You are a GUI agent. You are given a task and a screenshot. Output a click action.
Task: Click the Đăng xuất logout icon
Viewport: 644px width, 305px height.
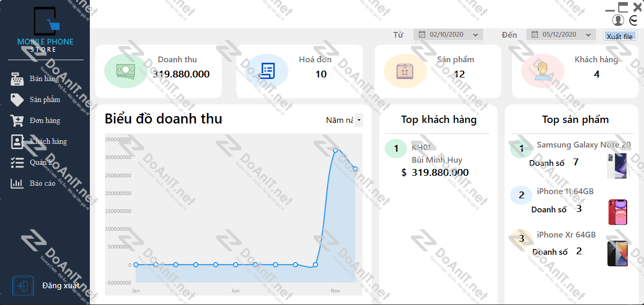pyautogui.click(x=23, y=286)
